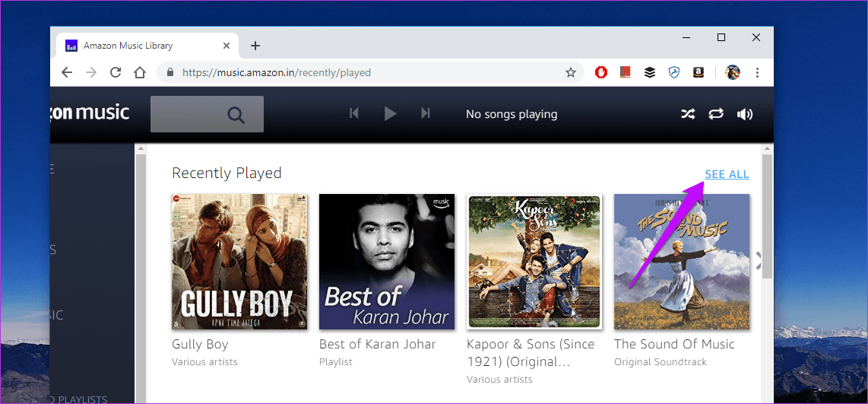Open the blue shield extension icon
This screenshot has width=868, height=404.
click(x=674, y=72)
